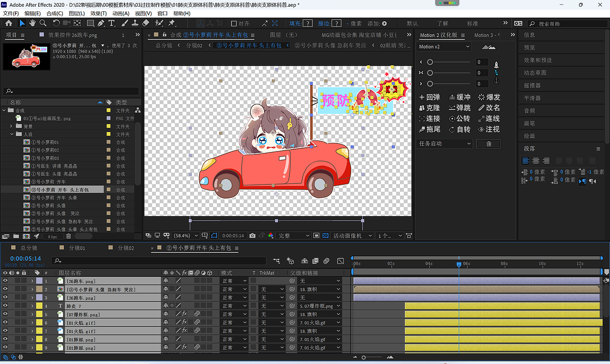This screenshot has width=610, height=364.
Task: Toggle the Hide Shy Layers switch in timeline
Action: point(305,261)
